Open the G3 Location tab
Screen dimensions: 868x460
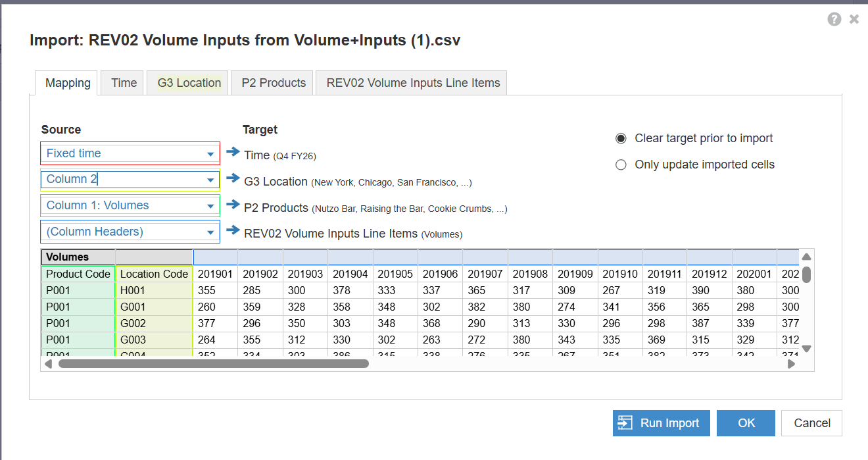pos(188,83)
